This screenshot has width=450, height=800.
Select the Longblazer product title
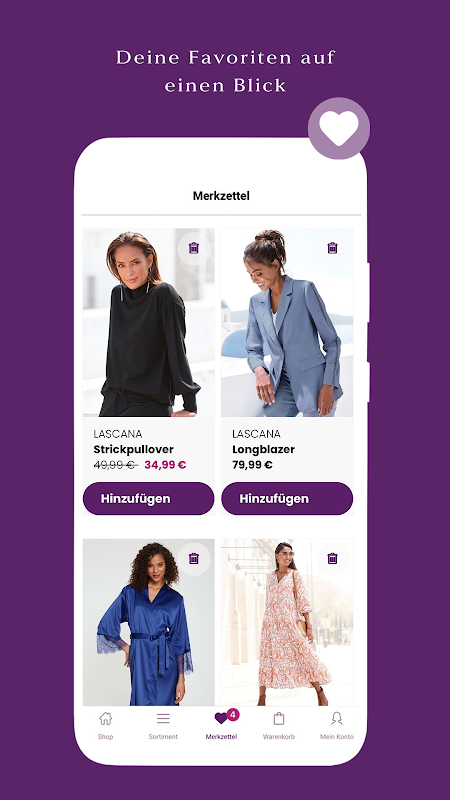(263, 449)
